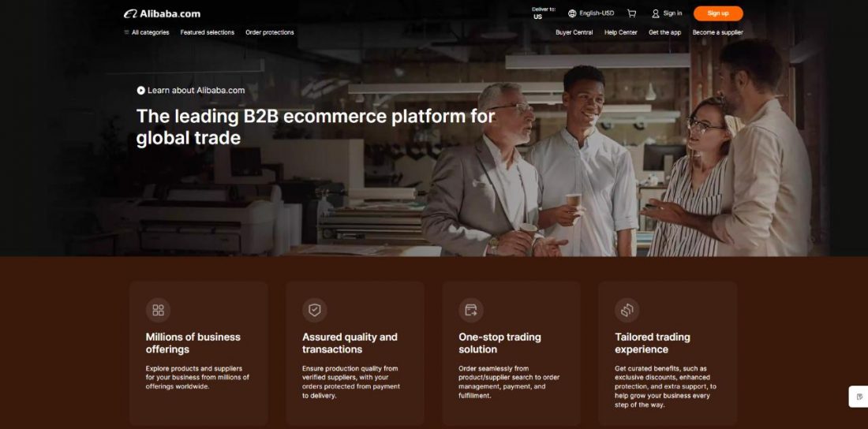
Task: Open Order protections menu
Action: [x=270, y=32]
